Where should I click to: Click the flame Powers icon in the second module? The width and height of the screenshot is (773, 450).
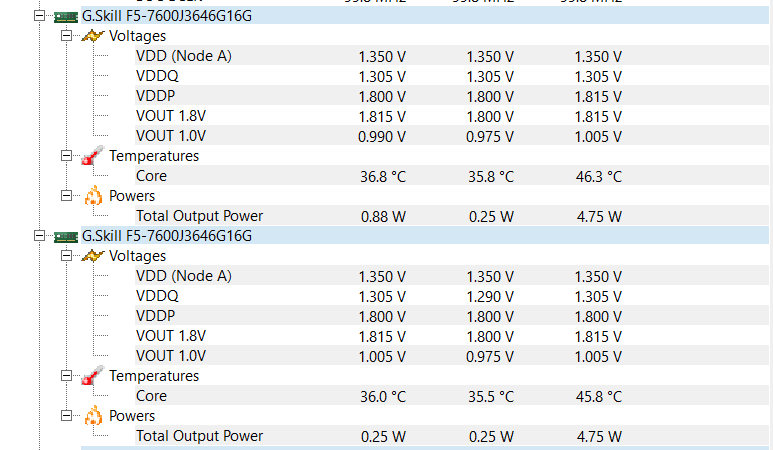pyautogui.click(x=93, y=415)
